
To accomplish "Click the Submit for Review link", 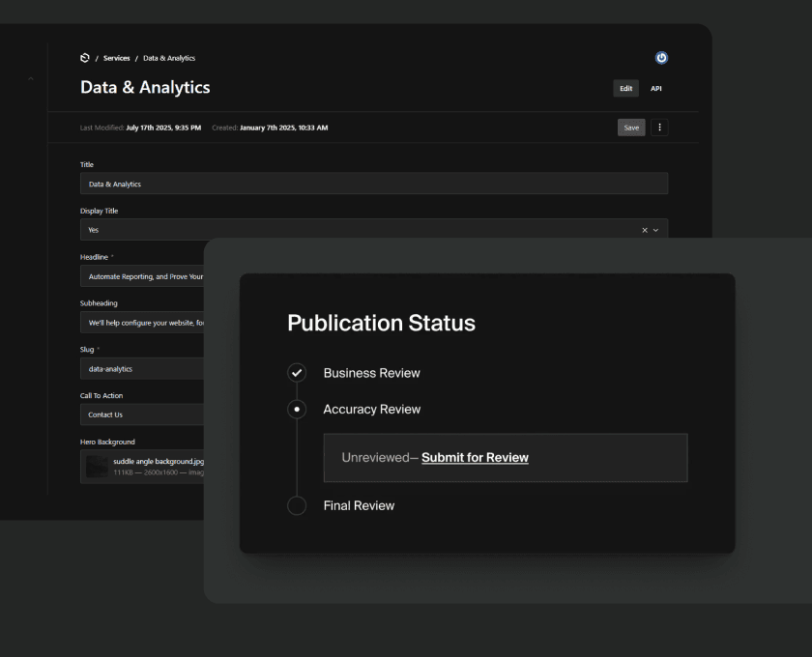I will pyautogui.click(x=475, y=458).
